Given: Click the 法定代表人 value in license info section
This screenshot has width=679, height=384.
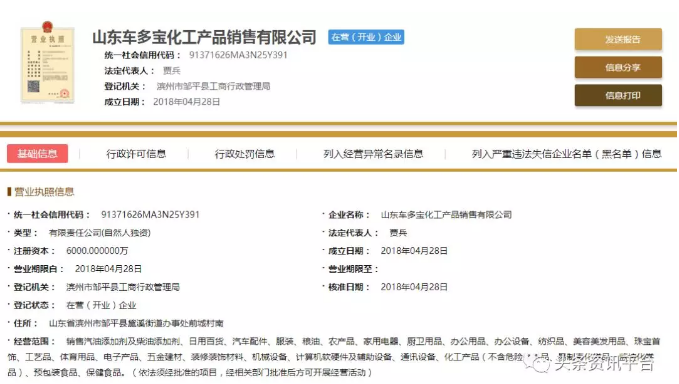Looking at the screenshot, I should pyautogui.click(x=398, y=233).
